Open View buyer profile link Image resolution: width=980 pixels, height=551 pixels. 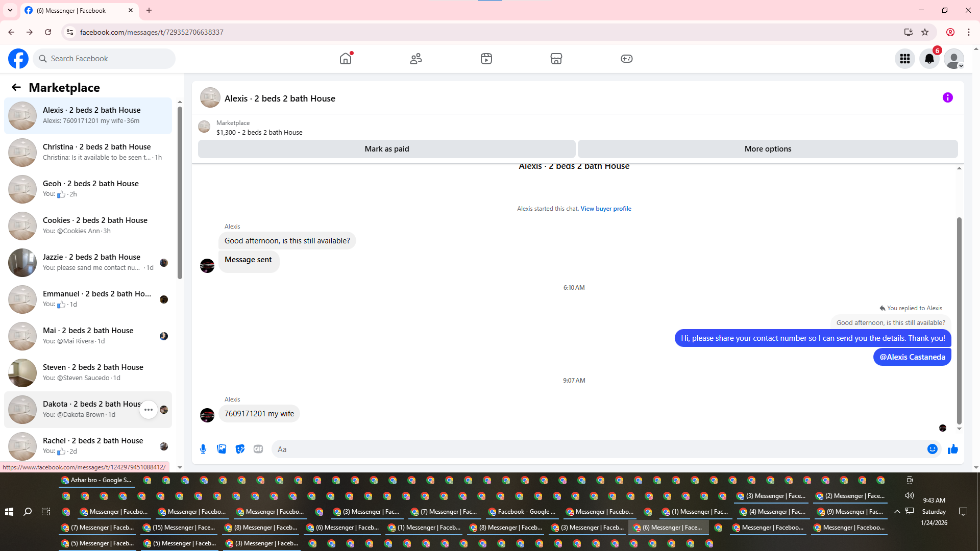point(606,209)
